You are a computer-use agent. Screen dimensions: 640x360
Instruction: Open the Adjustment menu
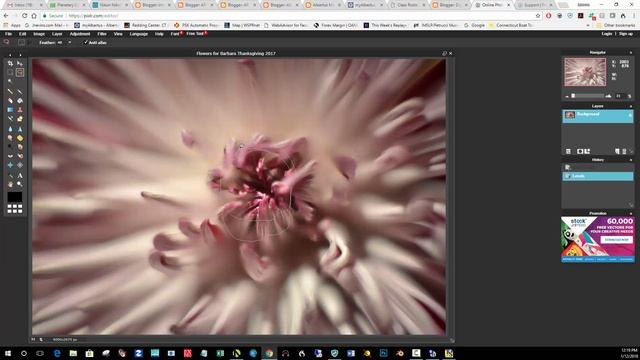pyautogui.click(x=80, y=34)
